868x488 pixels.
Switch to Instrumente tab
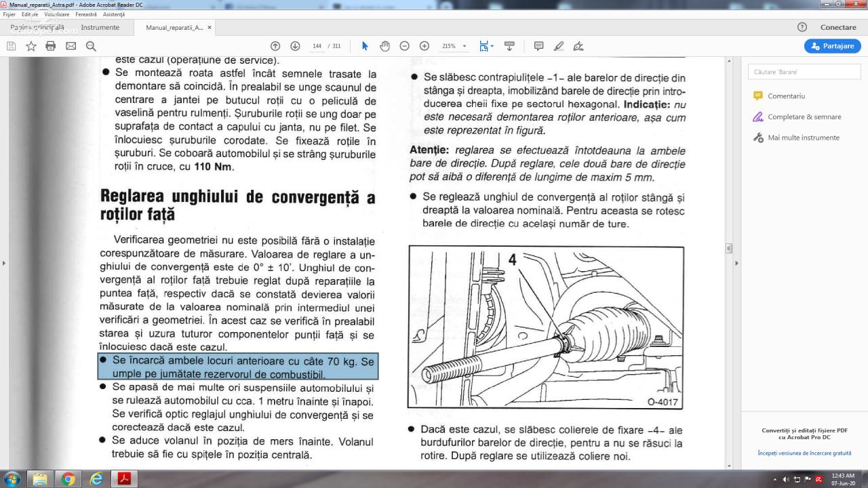pyautogui.click(x=100, y=28)
